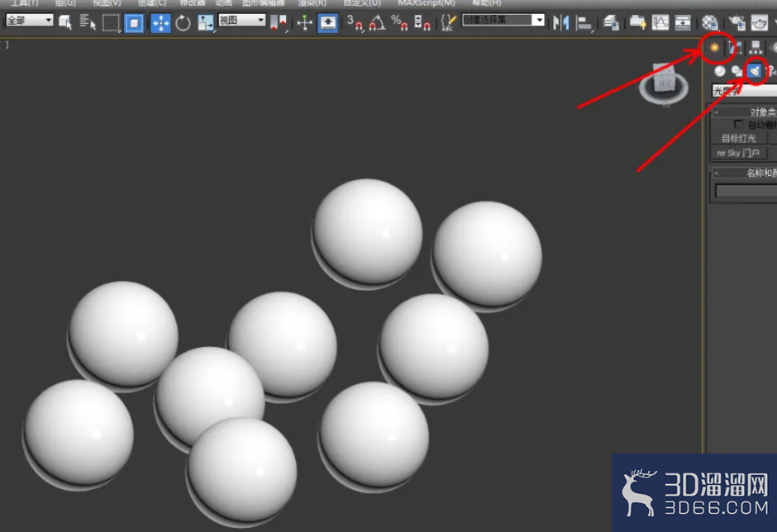Toggle the Window/Crossing selection mode
Viewport: 777px width, 532px height.
134,23
